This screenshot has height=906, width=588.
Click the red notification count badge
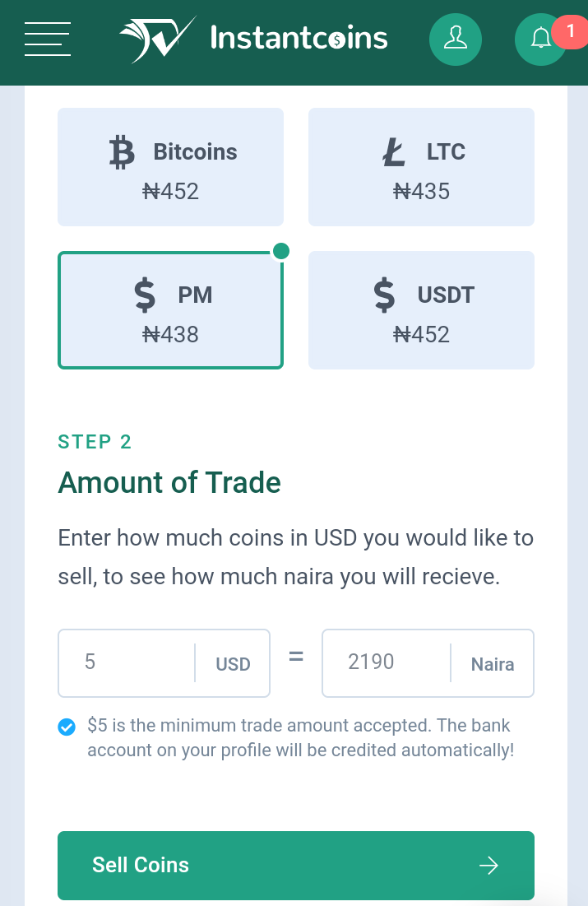[571, 30]
